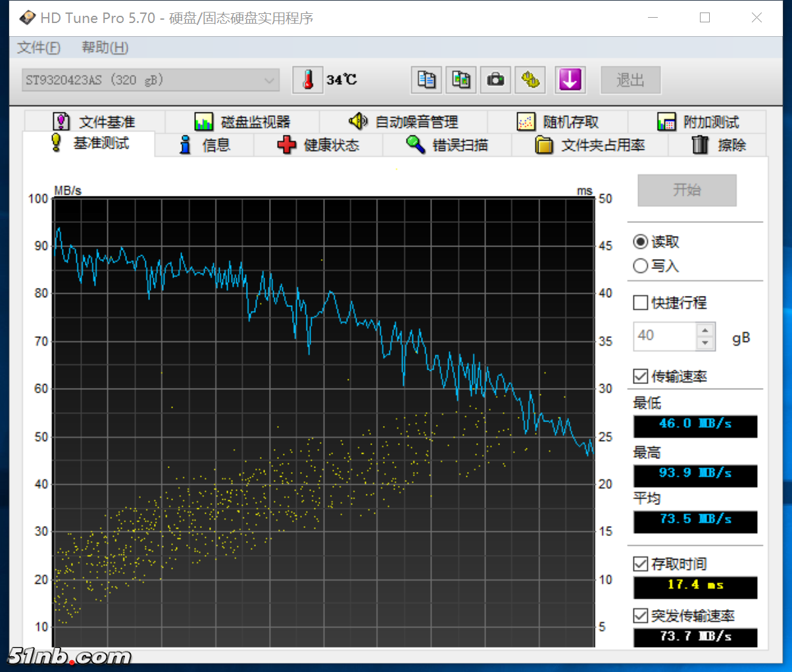Screen dimensions: 792x672
Task: Click the 开始 benchmark button
Action: click(x=687, y=190)
